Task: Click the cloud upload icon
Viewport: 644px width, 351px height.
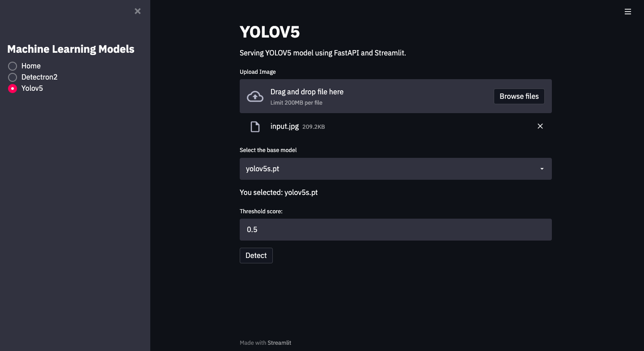Action: point(255,96)
